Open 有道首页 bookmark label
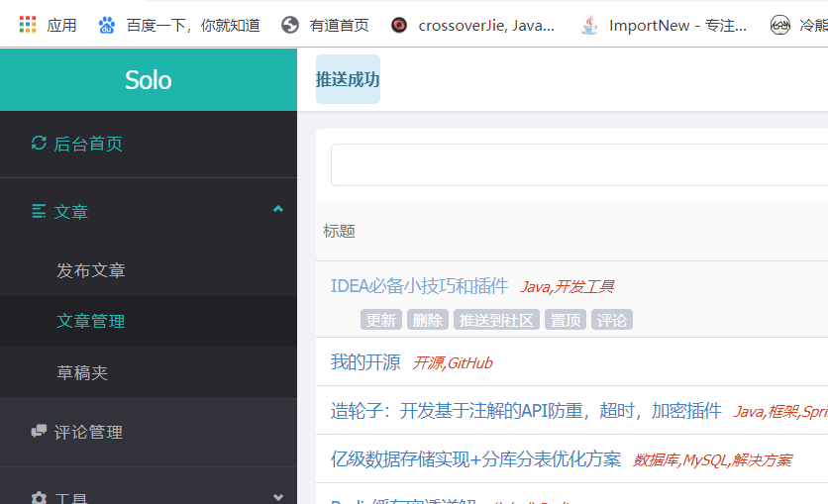 pyautogui.click(x=339, y=26)
